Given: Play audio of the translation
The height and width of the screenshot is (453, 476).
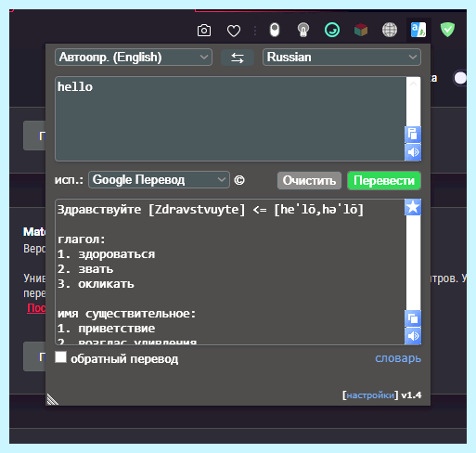Looking at the screenshot, I should 413,336.
